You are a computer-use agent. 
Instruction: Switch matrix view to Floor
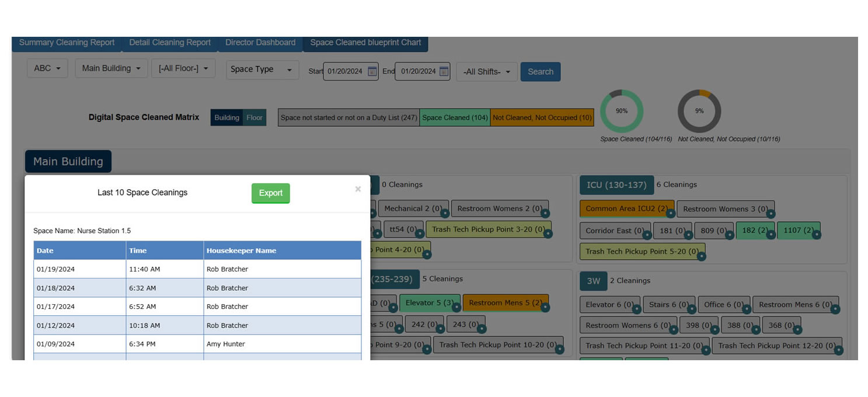point(255,117)
